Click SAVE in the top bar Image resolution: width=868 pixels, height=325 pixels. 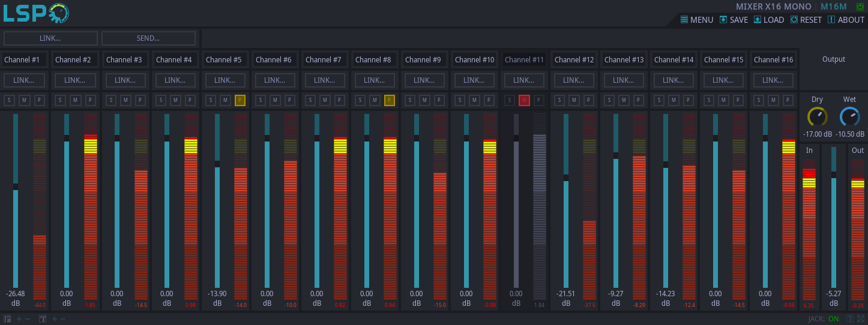(x=734, y=20)
